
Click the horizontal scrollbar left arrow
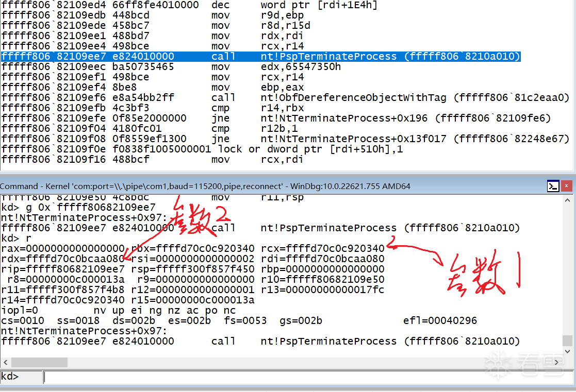pyautogui.click(x=5, y=362)
